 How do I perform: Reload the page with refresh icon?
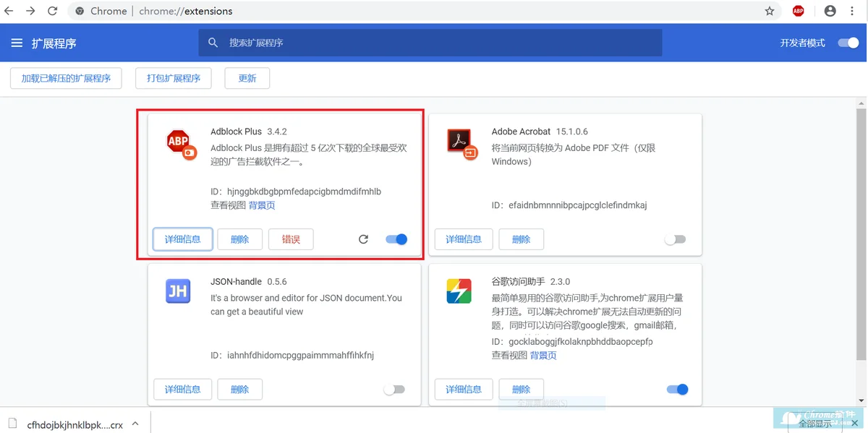tap(53, 11)
